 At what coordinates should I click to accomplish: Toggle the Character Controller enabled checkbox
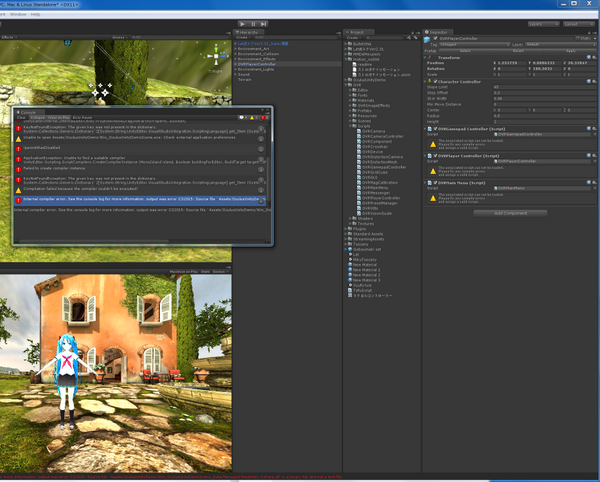point(435,81)
